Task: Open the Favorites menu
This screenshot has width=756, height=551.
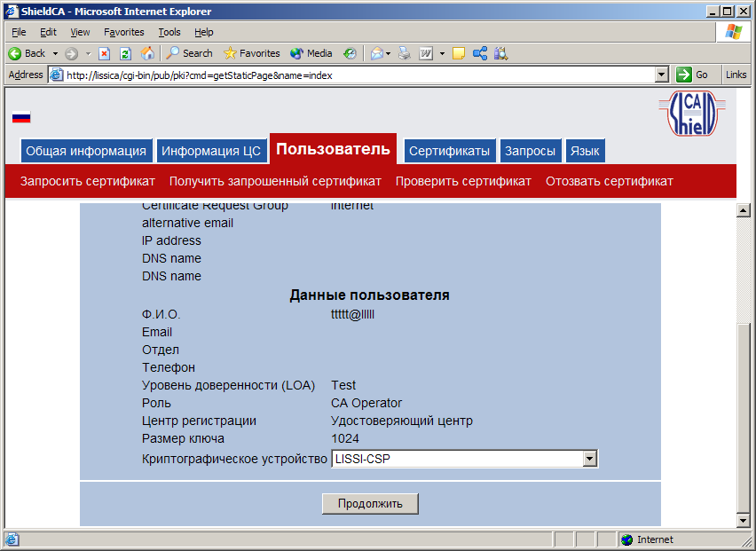Action: point(123,32)
